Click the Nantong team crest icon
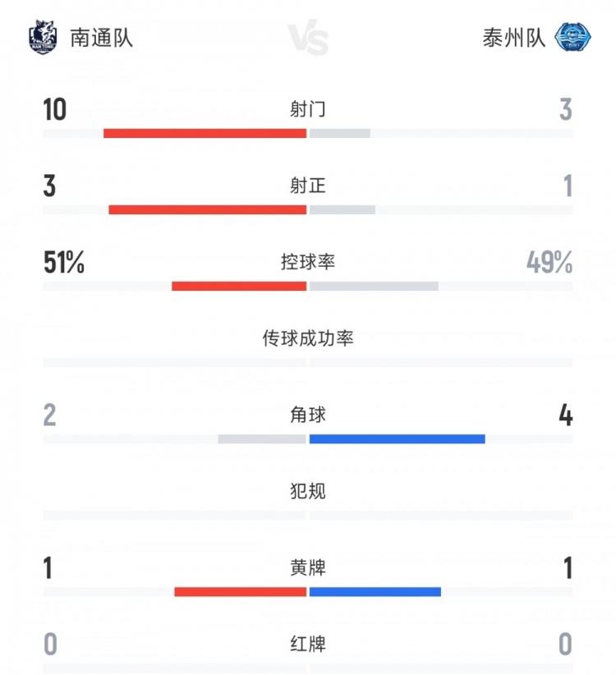 [42, 37]
